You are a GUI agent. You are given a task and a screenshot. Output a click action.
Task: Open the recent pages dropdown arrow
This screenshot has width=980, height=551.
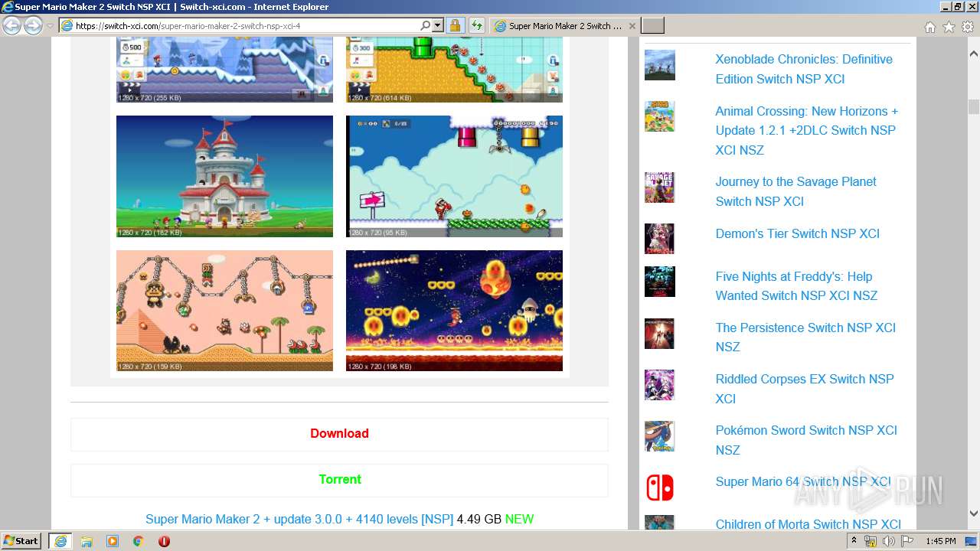pos(50,26)
